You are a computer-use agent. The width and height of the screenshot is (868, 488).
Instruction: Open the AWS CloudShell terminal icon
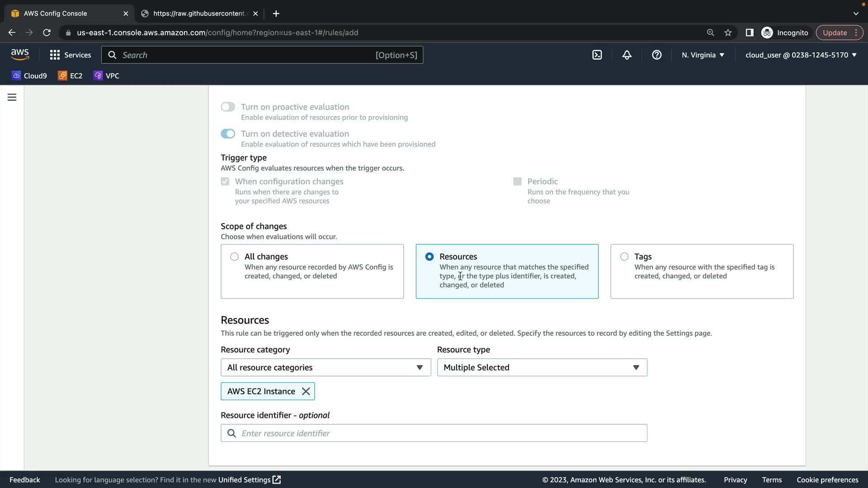597,55
